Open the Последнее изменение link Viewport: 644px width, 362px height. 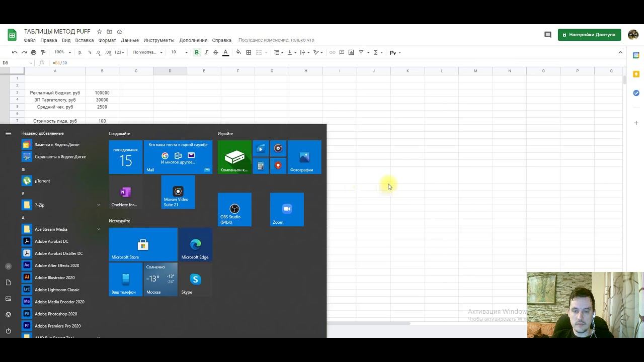[x=276, y=40]
